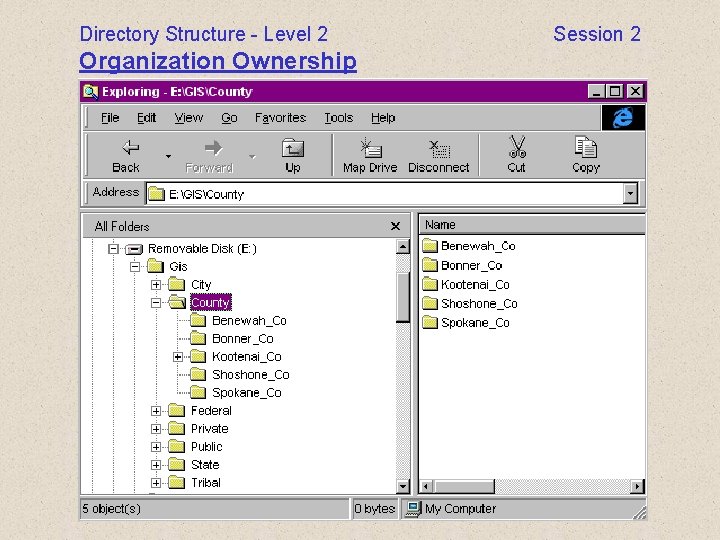Click the file list scroll left arrow

[x=426, y=486]
